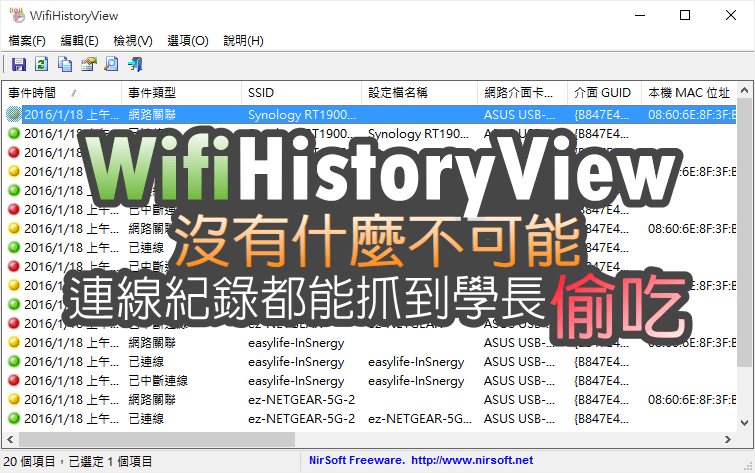Minimize the WifiHistoryView window
The image size is (755, 473).
(639, 15)
